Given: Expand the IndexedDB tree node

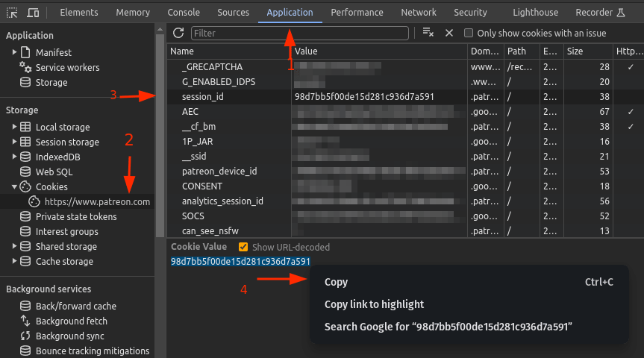Looking at the screenshot, I should point(14,157).
